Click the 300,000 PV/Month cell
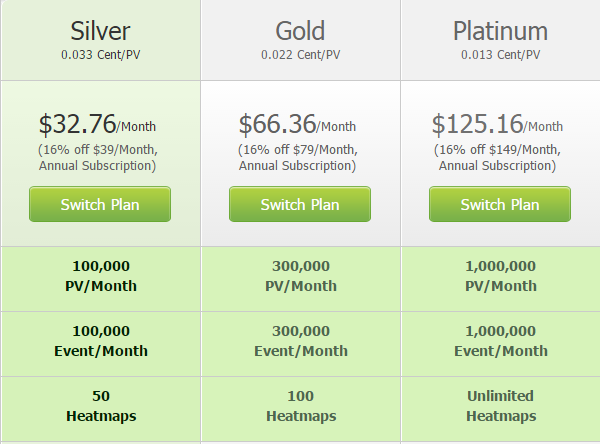The image size is (600, 444). pos(301,279)
